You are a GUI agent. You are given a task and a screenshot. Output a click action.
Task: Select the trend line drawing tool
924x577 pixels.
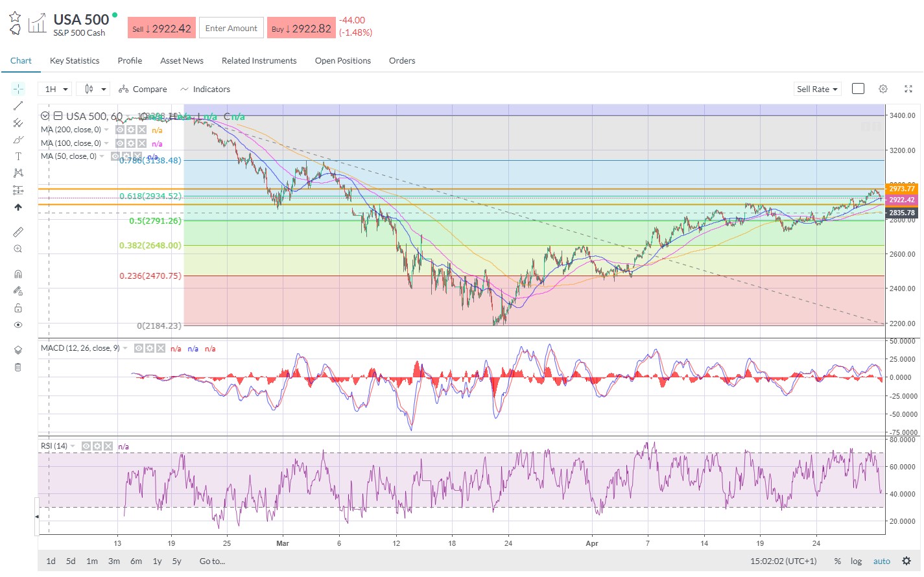click(x=18, y=106)
